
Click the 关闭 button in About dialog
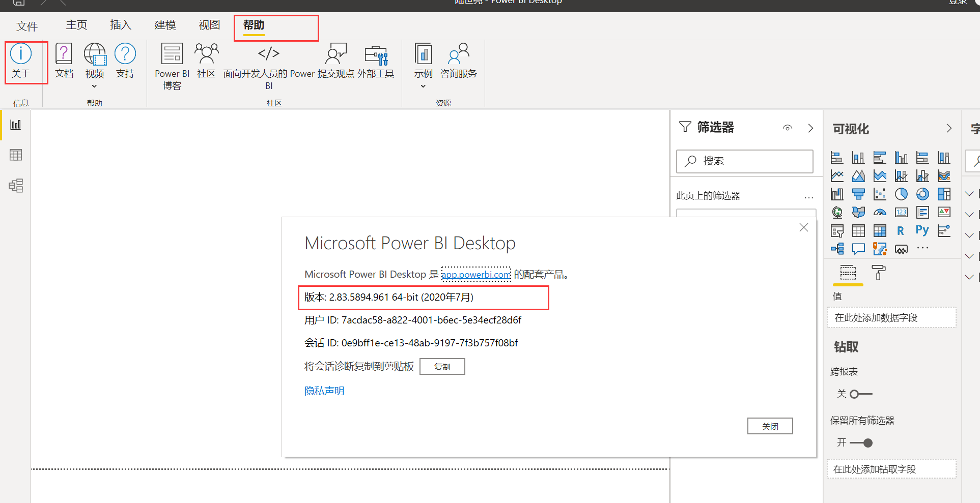point(770,426)
